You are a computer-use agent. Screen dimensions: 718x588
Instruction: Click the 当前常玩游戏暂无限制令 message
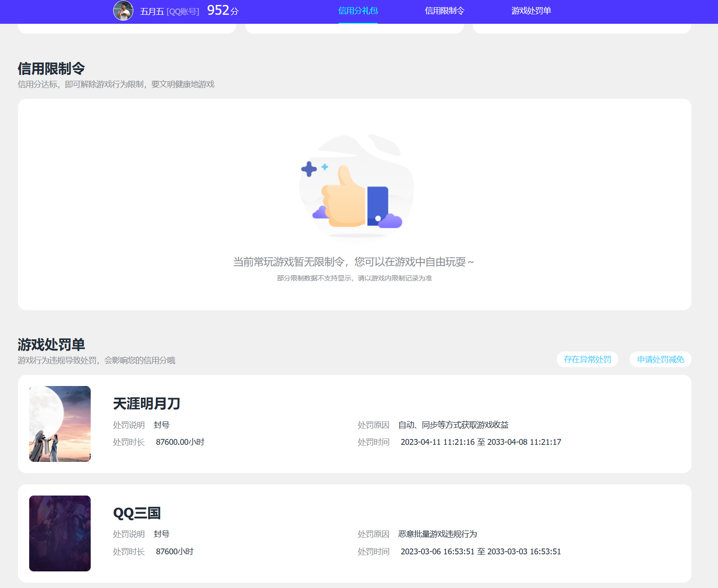point(353,262)
